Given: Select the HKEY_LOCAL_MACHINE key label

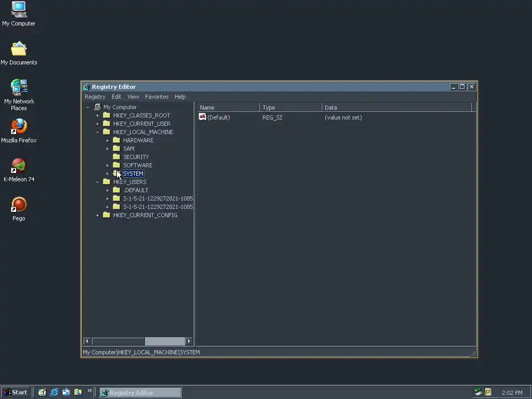Looking at the screenshot, I should (x=143, y=132).
